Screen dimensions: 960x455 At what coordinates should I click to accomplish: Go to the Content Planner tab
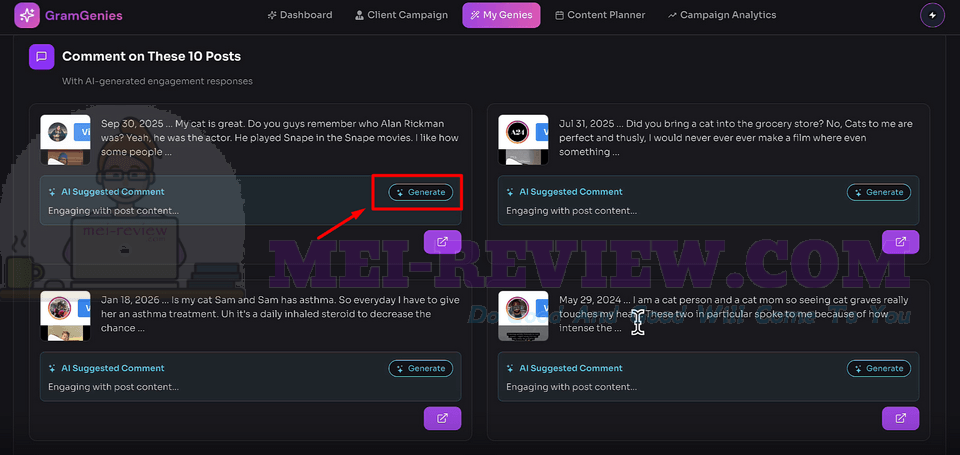pos(600,15)
